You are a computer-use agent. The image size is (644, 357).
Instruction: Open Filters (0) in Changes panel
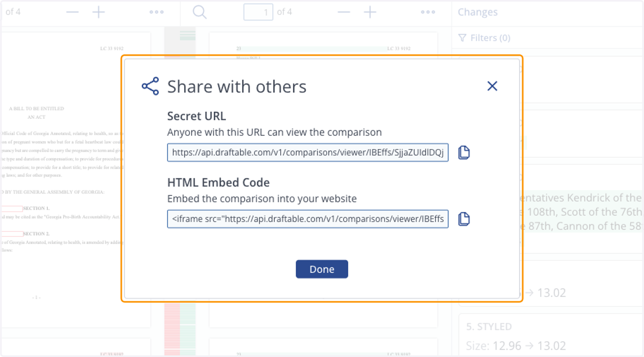point(485,38)
